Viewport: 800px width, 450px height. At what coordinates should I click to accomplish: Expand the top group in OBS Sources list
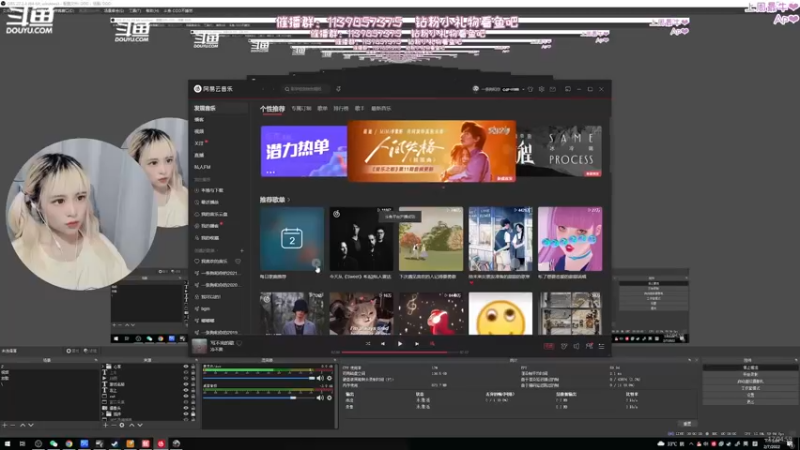pos(104,366)
